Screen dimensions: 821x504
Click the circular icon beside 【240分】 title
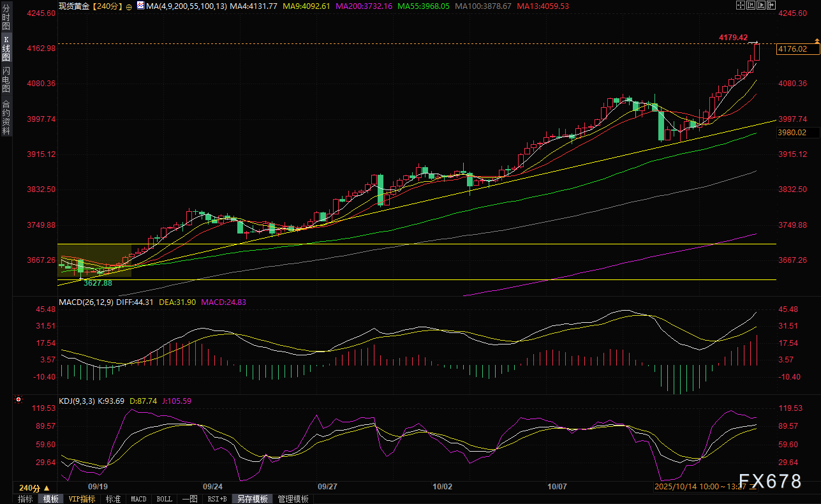(x=129, y=6)
